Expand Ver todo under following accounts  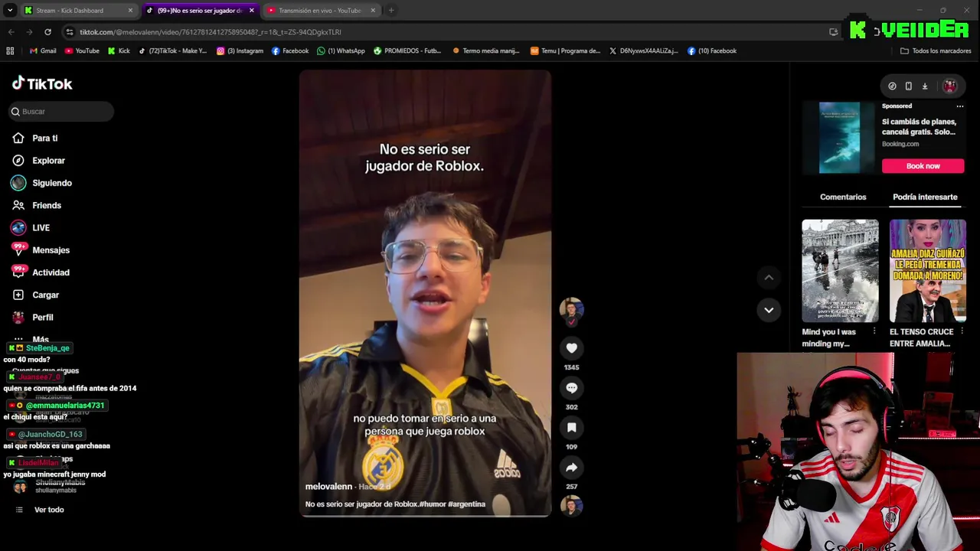coord(49,510)
